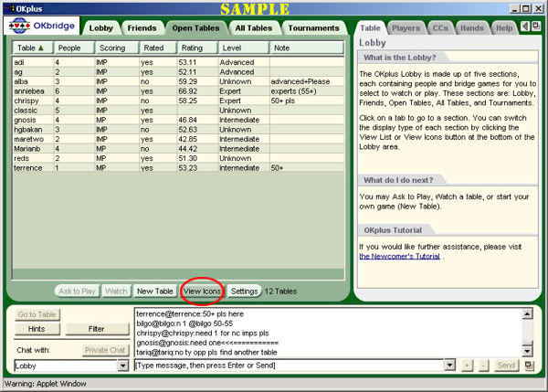Click chat line from bilgo@bilgo

click(x=184, y=323)
